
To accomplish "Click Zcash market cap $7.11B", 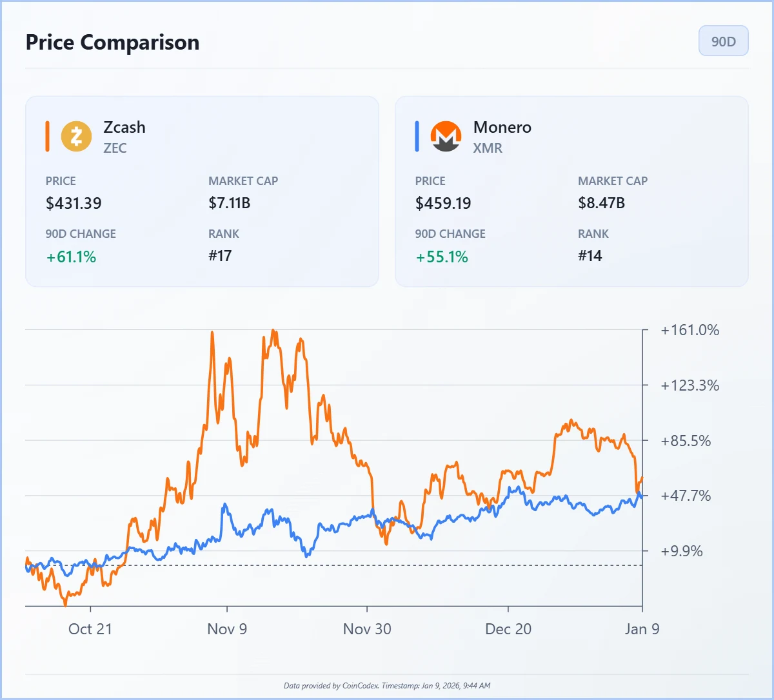I will point(229,203).
